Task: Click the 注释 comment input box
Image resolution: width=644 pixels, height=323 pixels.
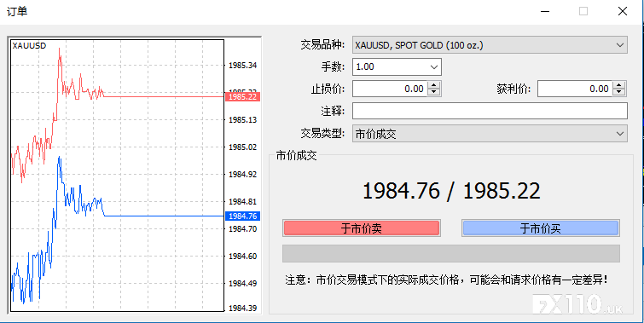Action: click(490, 111)
